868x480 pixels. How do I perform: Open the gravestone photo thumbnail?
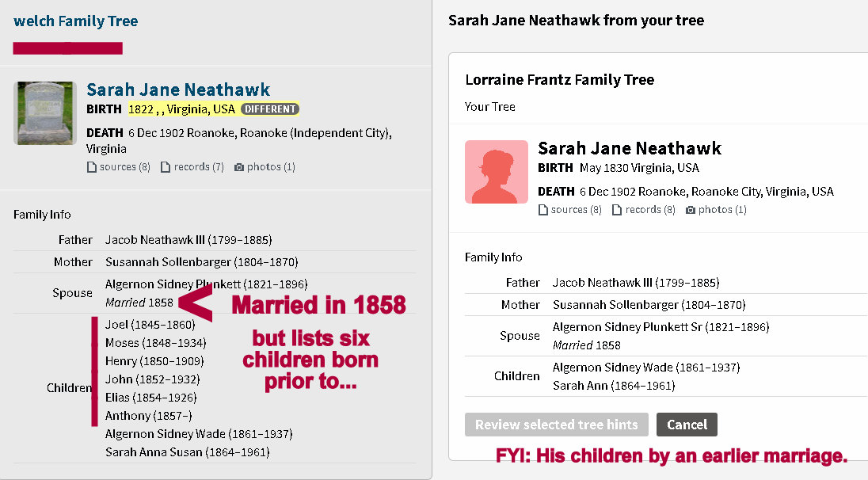(x=45, y=113)
